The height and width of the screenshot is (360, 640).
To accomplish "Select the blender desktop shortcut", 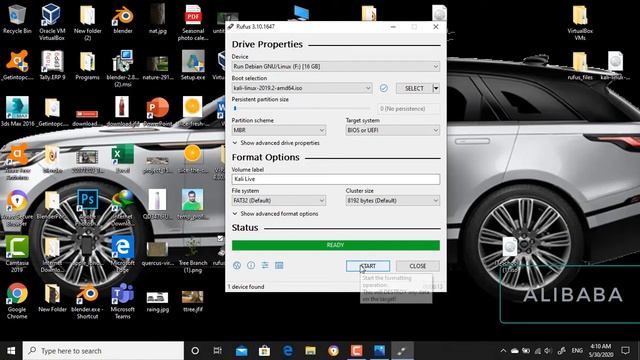I will [122, 20].
